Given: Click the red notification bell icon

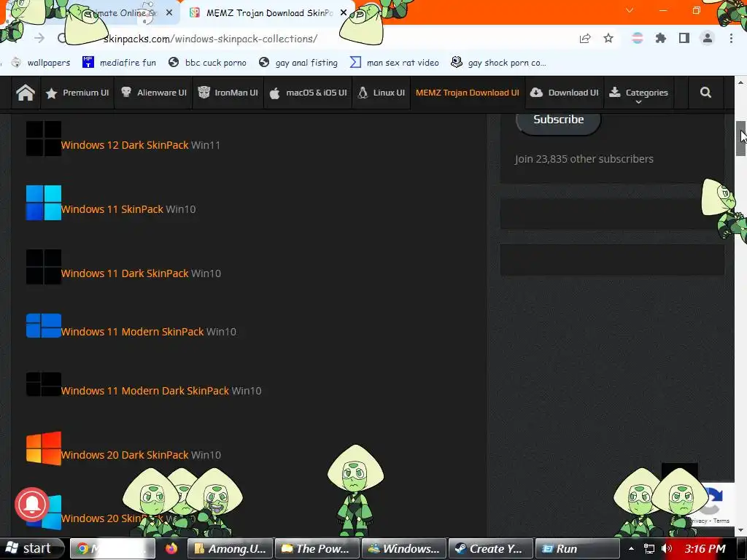Looking at the screenshot, I should 32,505.
